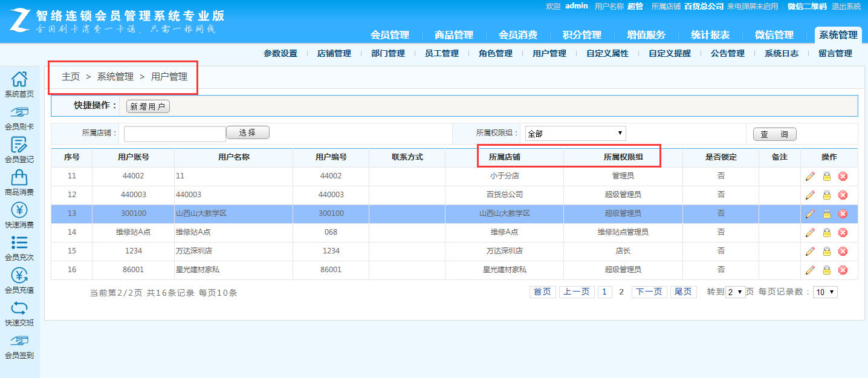Open the 每页记录数 dropdown
This screenshot has width=868, height=378.
[824, 292]
